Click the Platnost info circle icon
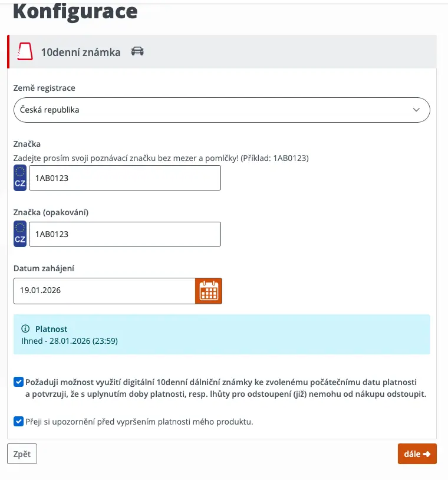The image size is (448, 480). point(25,329)
